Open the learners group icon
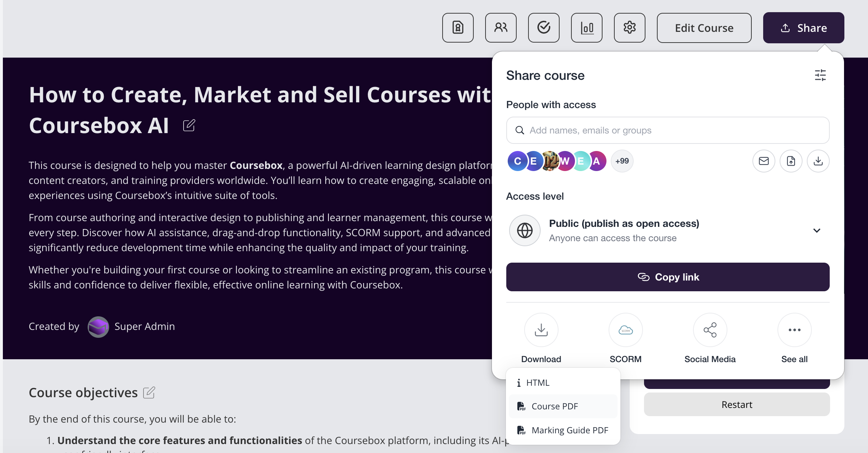 501,28
